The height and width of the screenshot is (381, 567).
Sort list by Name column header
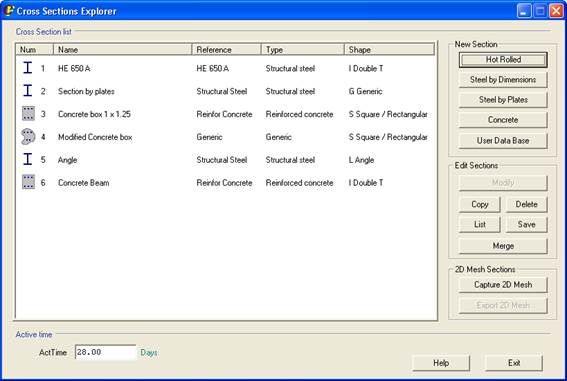coord(123,50)
